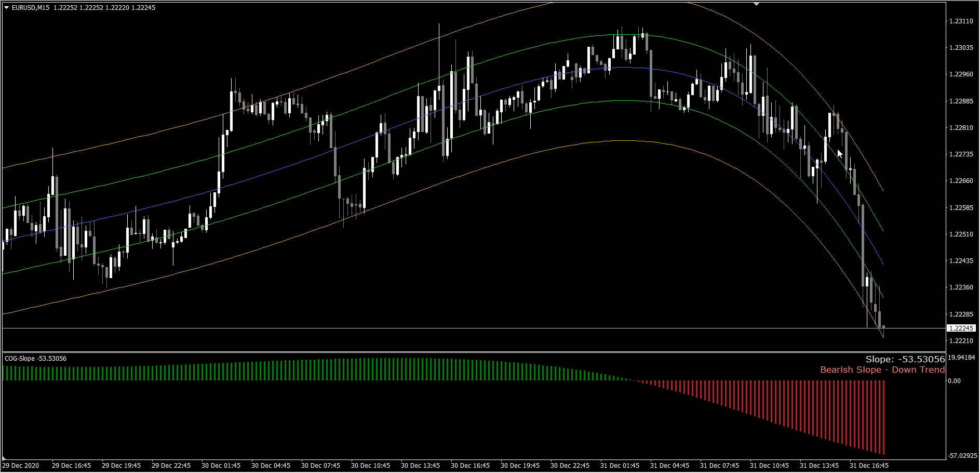Screen dimensions: 980x473
Task: Click price scale value 1.22360
Action: click(961, 287)
